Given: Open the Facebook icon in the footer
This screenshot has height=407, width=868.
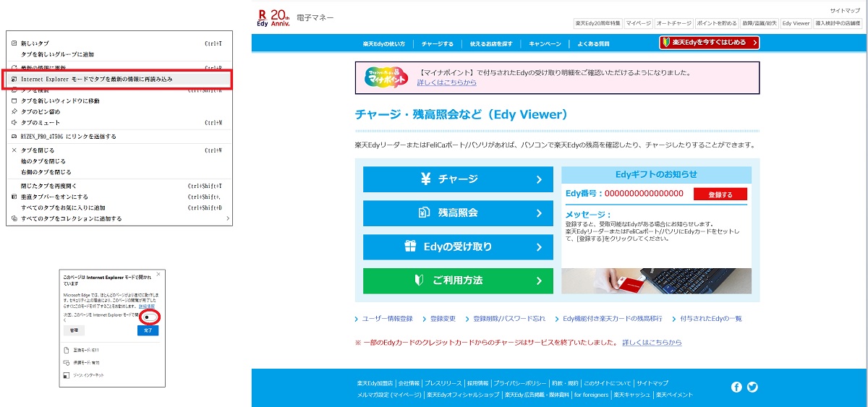Looking at the screenshot, I should (736, 387).
